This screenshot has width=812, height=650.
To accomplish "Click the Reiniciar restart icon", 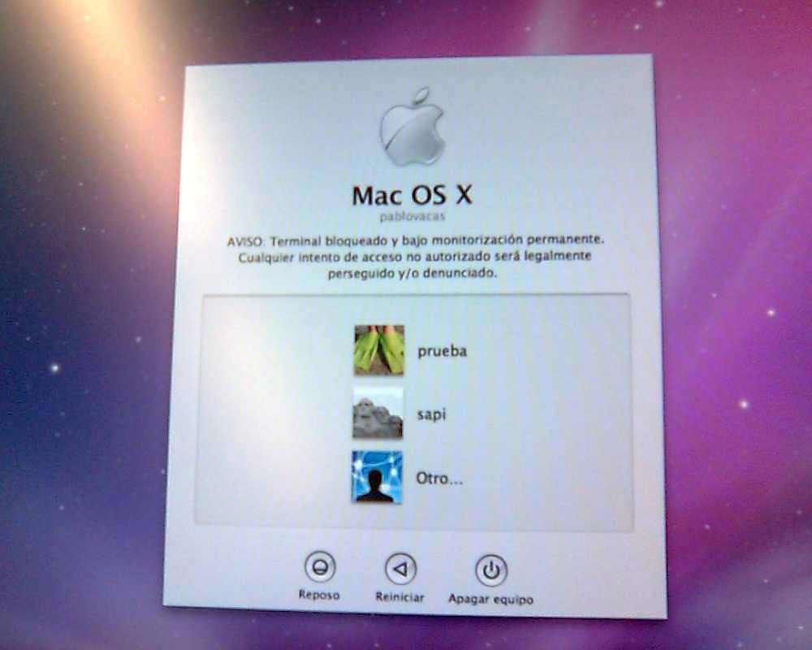I will 401,569.
